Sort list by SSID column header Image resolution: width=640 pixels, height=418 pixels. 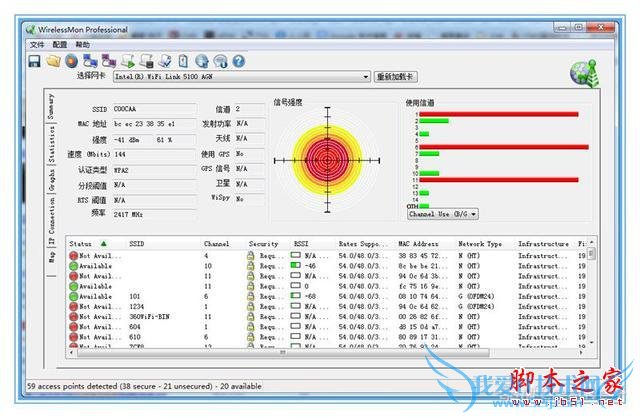tap(137, 244)
